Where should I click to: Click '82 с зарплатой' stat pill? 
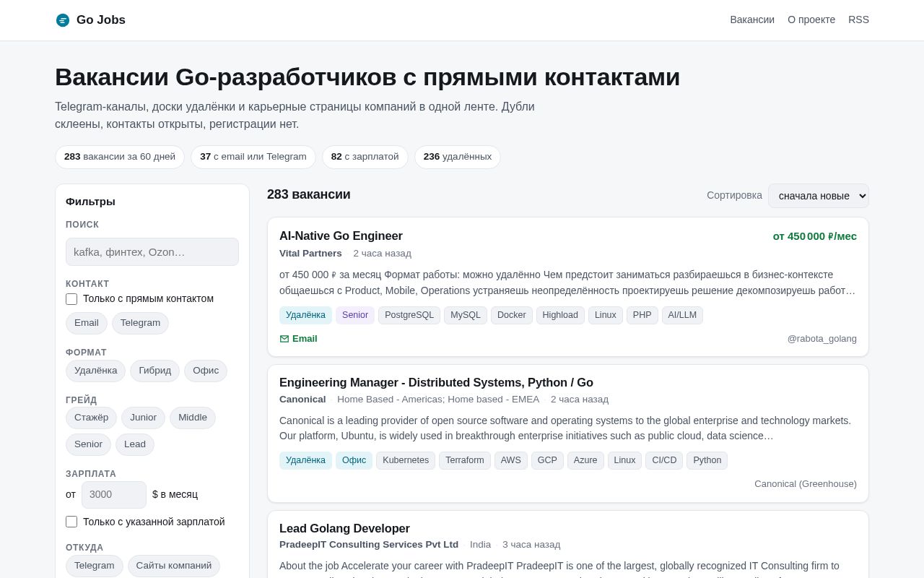pyautogui.click(x=365, y=157)
